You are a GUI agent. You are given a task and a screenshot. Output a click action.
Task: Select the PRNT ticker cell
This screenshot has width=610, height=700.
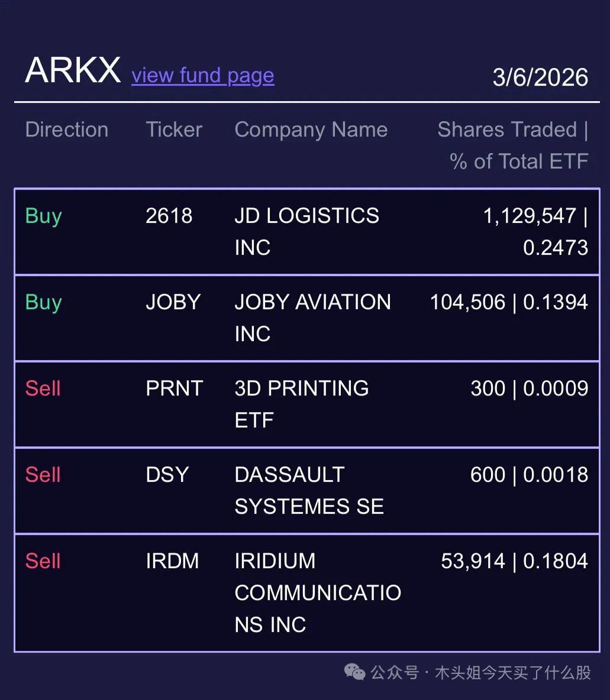tap(175, 388)
